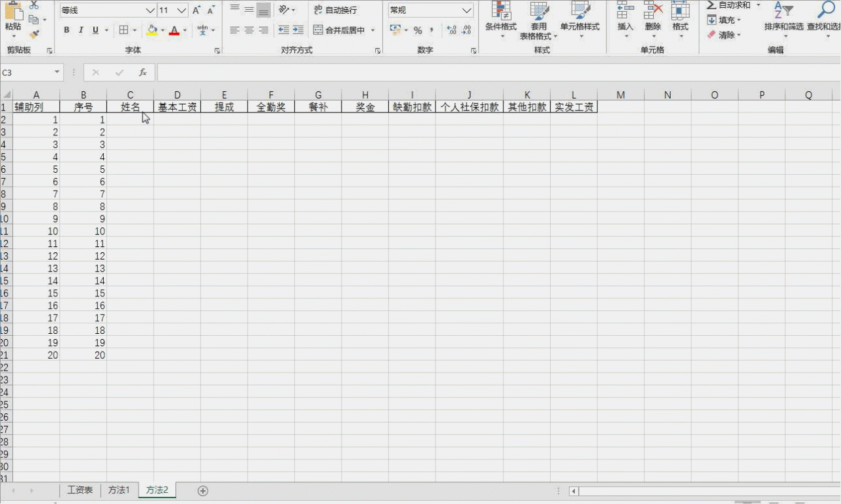Open the fill color dropdown arrow
The width and height of the screenshot is (841, 504).
click(162, 30)
